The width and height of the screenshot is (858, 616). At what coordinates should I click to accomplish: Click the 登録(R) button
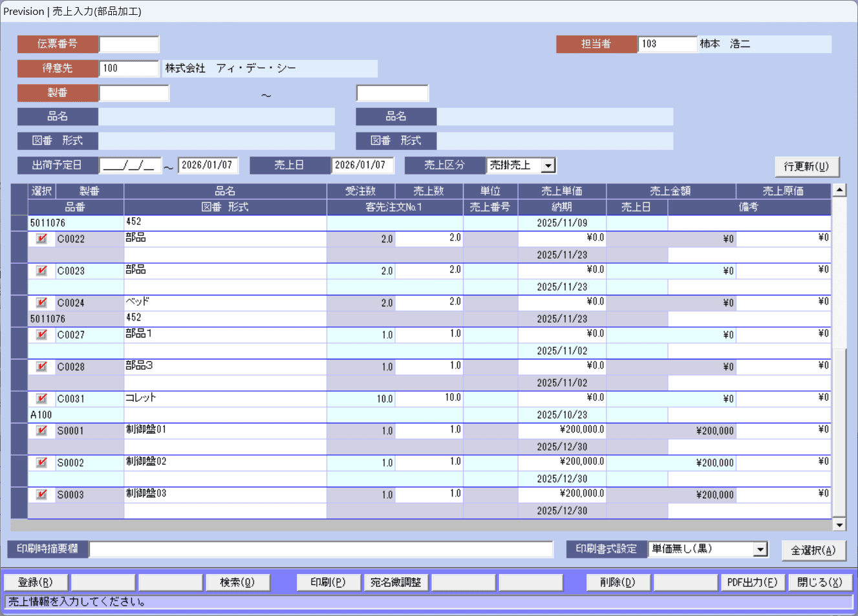[x=36, y=582]
